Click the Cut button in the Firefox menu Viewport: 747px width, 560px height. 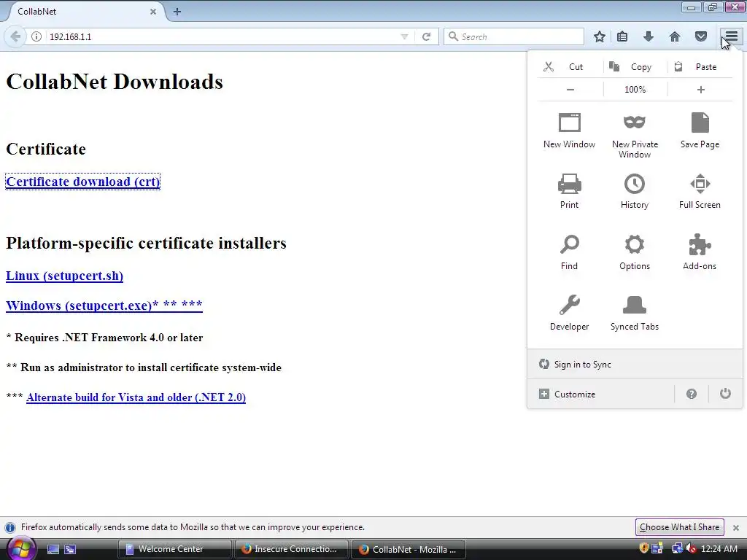(569, 66)
